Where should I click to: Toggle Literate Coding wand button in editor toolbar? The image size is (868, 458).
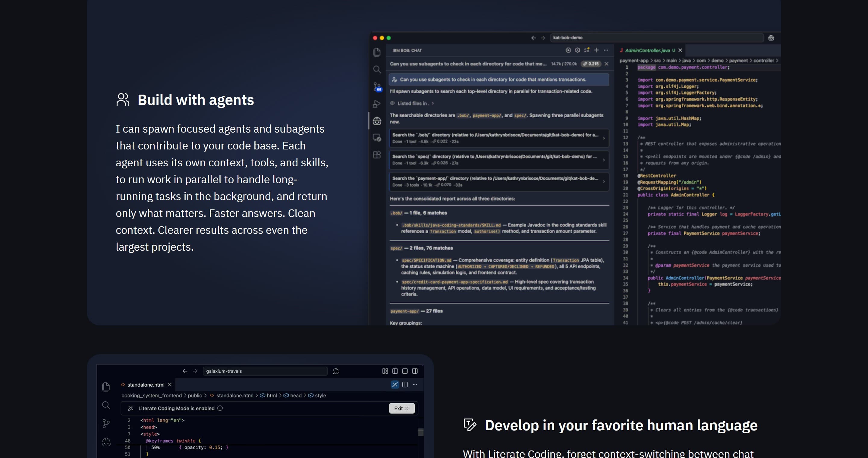click(395, 384)
